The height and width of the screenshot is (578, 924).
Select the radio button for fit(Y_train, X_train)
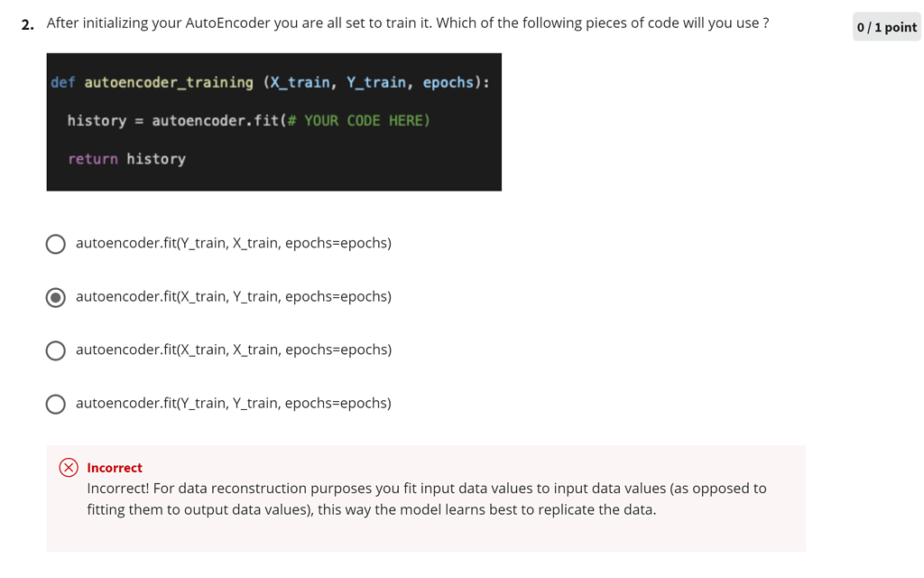point(56,244)
